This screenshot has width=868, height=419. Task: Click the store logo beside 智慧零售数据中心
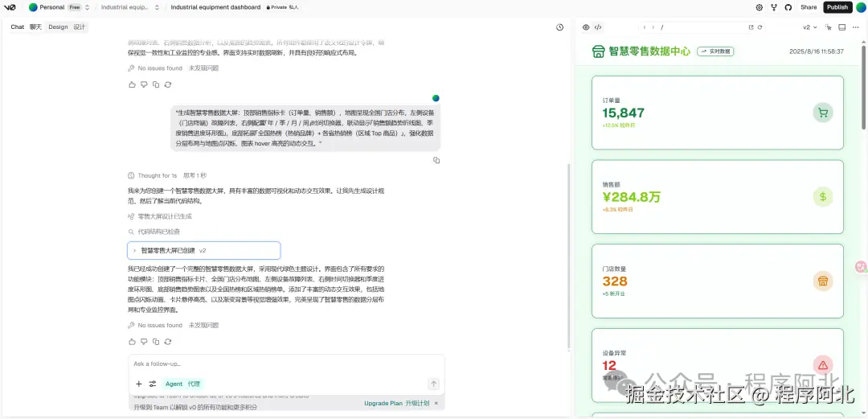coord(598,51)
